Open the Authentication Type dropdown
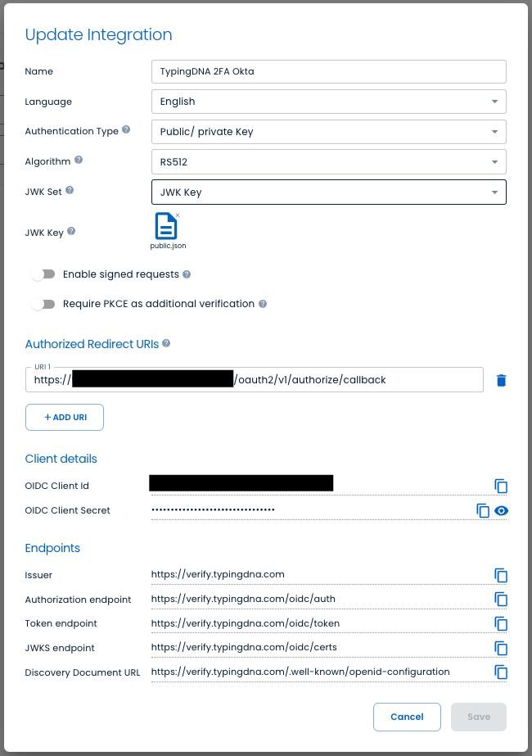The height and width of the screenshot is (756, 532). [329, 132]
